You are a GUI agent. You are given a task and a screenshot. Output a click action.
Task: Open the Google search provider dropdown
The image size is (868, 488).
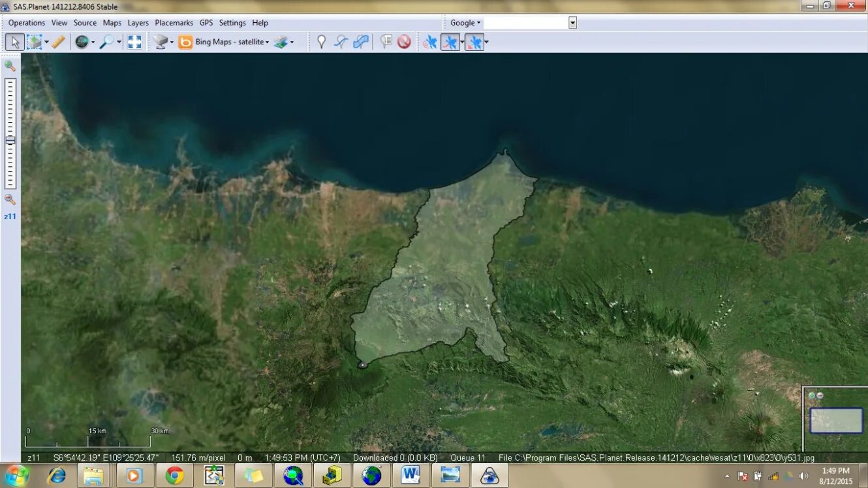click(x=465, y=23)
